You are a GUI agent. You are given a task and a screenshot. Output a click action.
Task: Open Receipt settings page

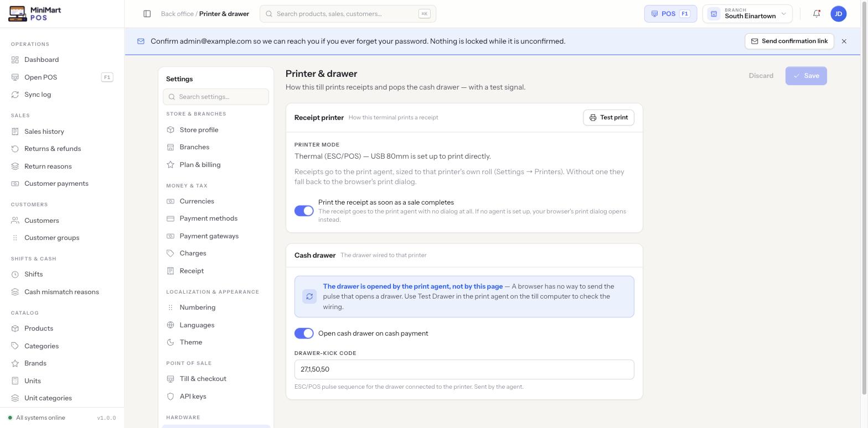coord(216,271)
